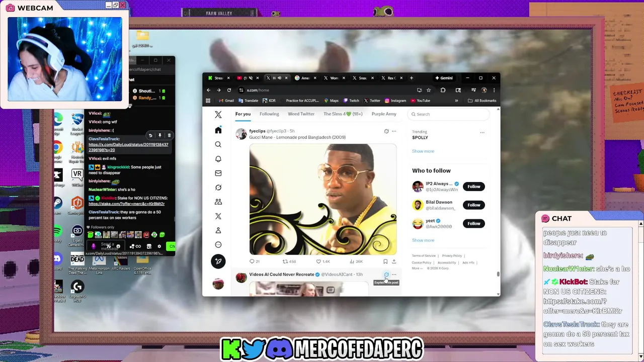This screenshot has height=362, width=644.
Task: Open the browser extensions puzzle icon
Action: point(443,90)
